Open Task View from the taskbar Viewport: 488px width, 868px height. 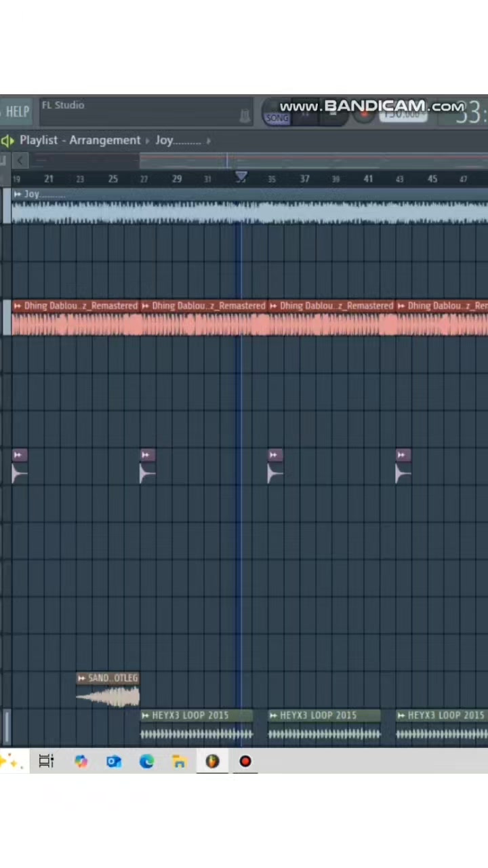pyautogui.click(x=46, y=762)
